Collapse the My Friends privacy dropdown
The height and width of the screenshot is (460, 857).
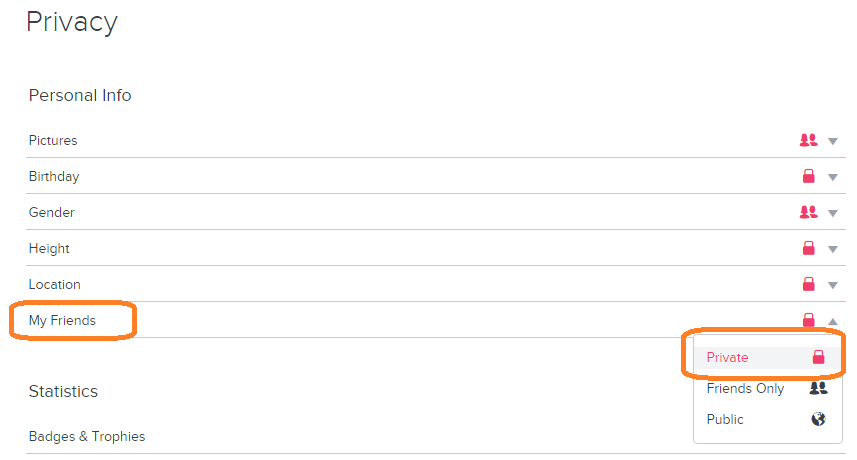832,321
